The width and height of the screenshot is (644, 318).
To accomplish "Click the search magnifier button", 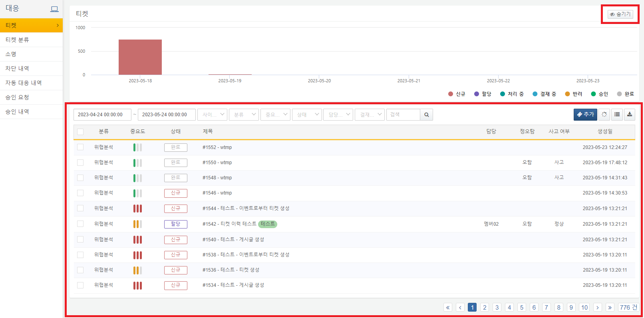I will [x=427, y=115].
